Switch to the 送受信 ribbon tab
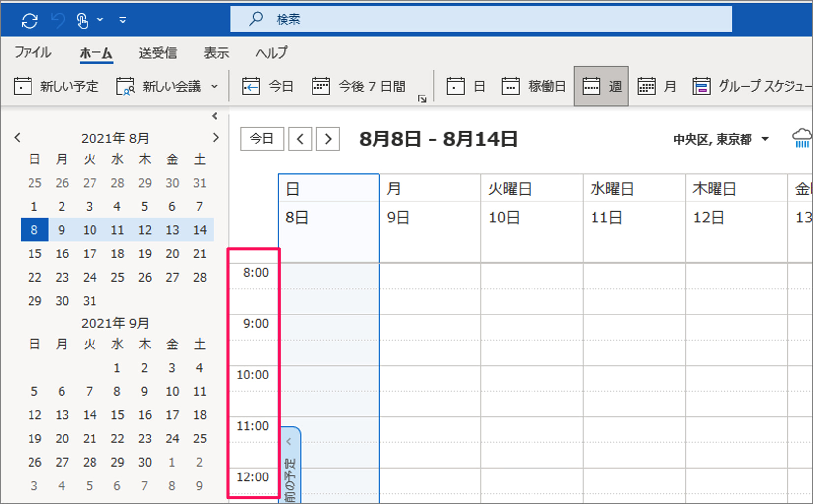The width and height of the screenshot is (813, 504). 157,53
